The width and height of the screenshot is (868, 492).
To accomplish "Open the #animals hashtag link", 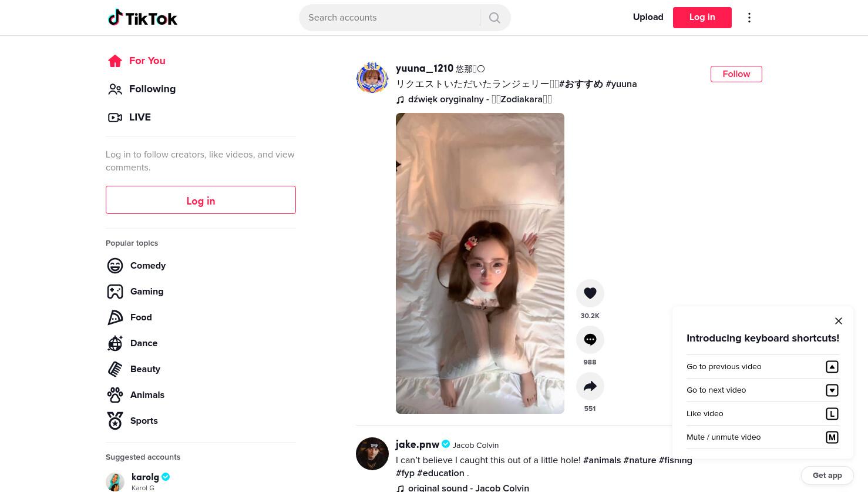I will [x=602, y=460].
